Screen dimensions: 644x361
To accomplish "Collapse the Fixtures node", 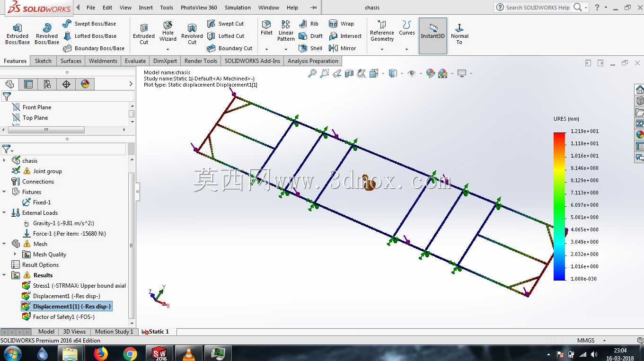I will point(4,192).
